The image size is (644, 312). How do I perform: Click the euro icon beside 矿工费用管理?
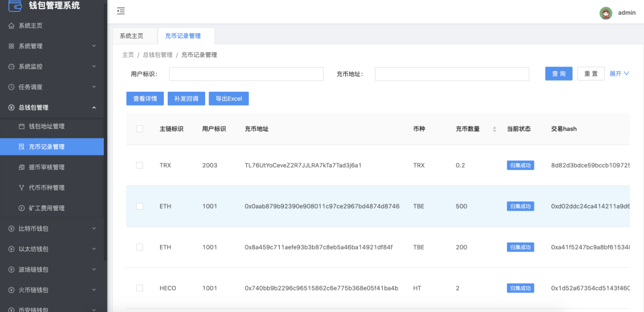[x=21, y=208]
